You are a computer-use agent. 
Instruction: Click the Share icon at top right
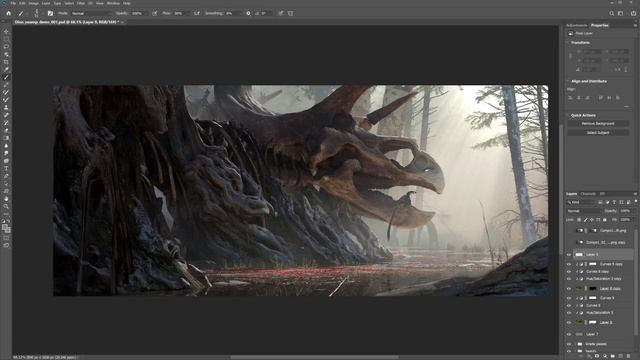pyautogui.click(x=633, y=13)
